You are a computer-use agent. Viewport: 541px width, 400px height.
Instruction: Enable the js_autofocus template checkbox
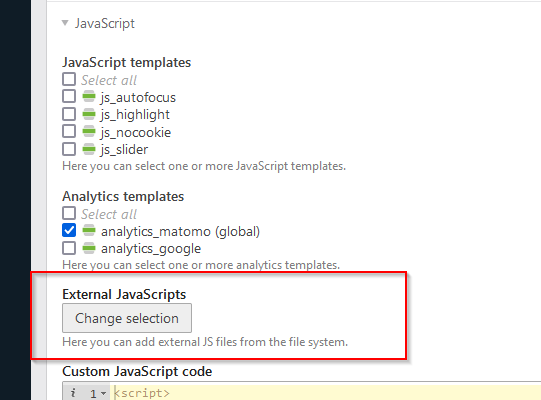69,96
